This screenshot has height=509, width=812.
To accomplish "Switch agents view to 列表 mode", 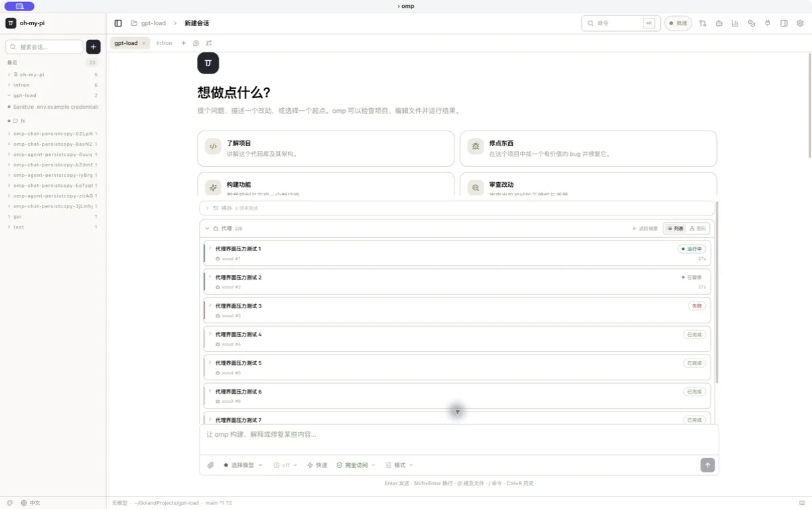I will point(675,229).
